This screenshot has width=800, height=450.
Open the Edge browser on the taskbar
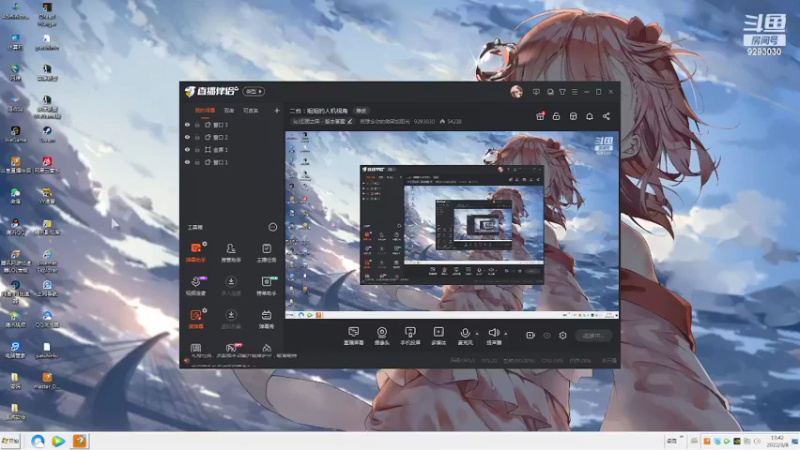pyautogui.click(x=38, y=441)
